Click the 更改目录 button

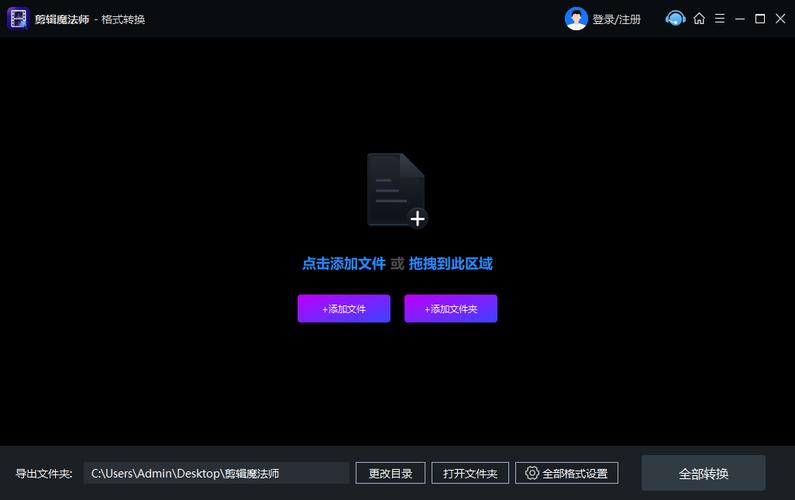pos(390,473)
